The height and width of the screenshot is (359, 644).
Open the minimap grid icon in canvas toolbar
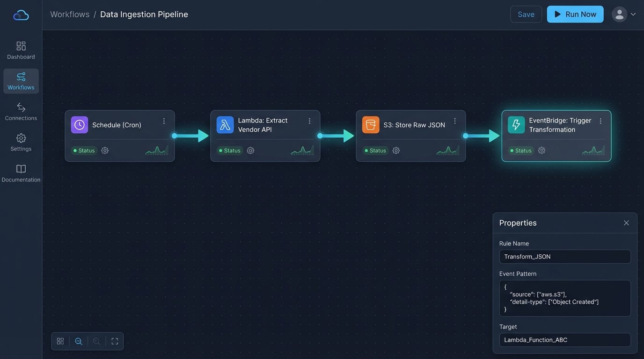click(60, 341)
